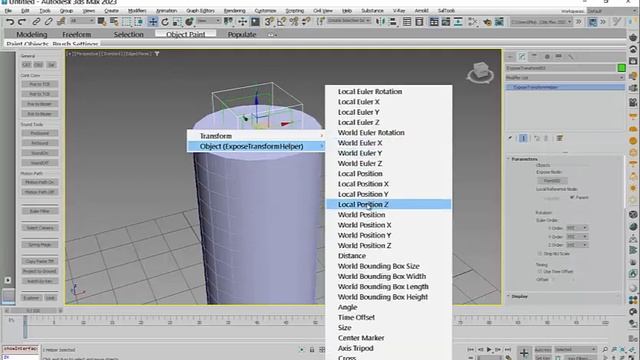Choose Local Position Z from menu
The image size is (640, 360).
pos(389,204)
